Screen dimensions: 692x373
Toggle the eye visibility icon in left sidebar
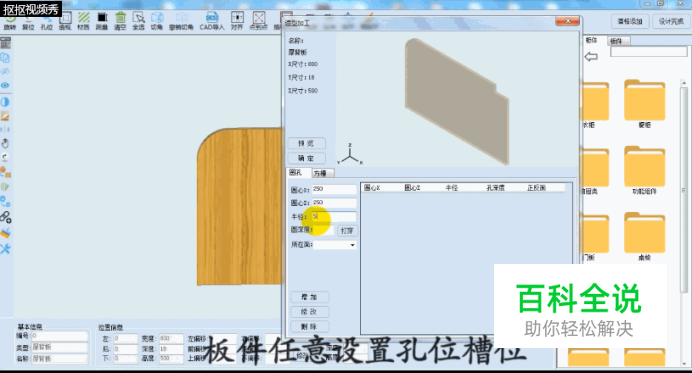click(x=5, y=85)
